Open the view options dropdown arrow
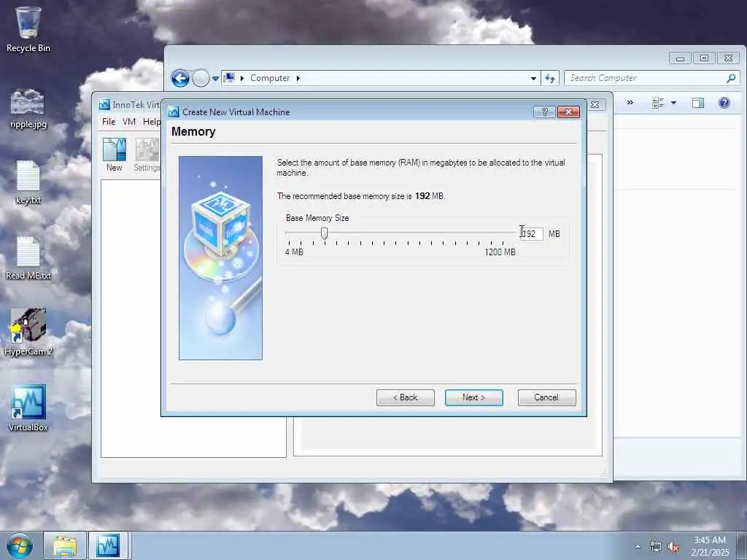747x560 pixels. click(673, 103)
